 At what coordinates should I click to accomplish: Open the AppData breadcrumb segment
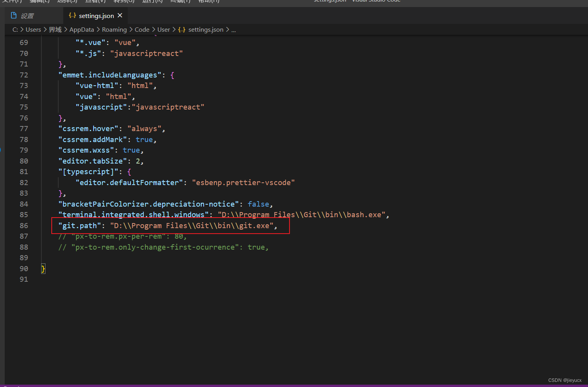coord(81,29)
